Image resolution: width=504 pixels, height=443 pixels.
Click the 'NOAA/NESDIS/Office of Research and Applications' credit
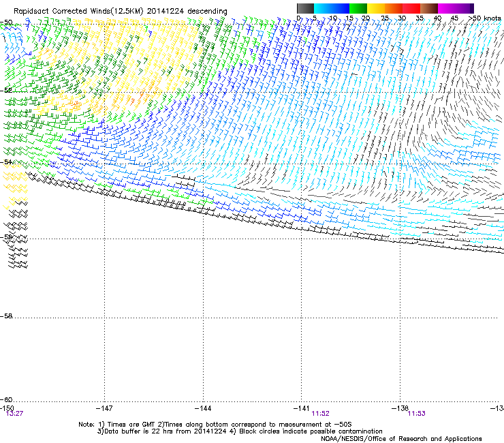tap(401, 439)
